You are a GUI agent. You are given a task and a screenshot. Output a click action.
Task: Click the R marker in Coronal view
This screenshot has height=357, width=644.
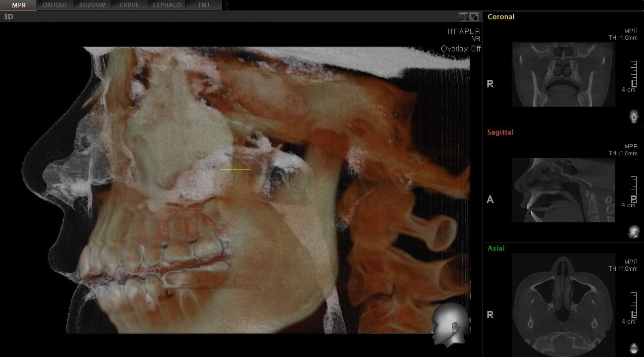point(490,84)
